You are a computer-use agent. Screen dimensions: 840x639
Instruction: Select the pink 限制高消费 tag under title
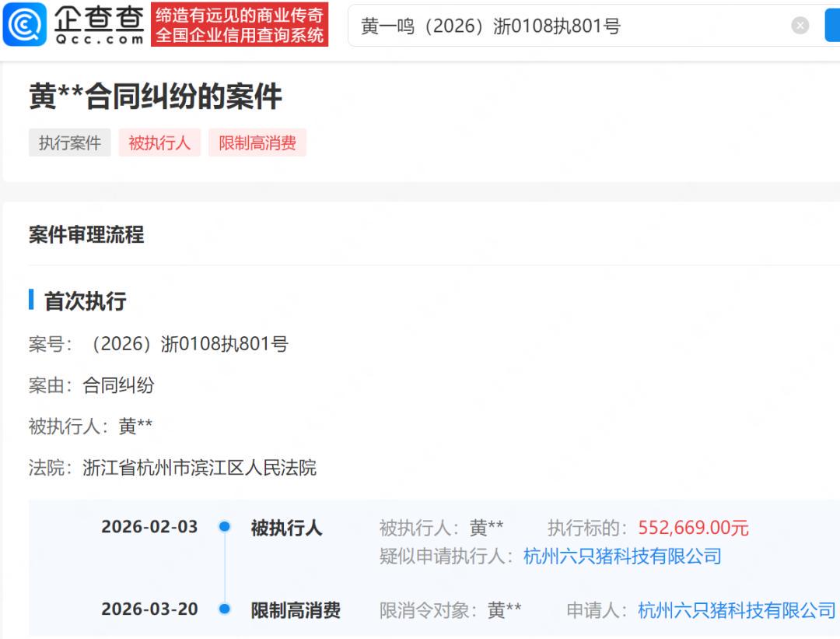click(x=257, y=143)
